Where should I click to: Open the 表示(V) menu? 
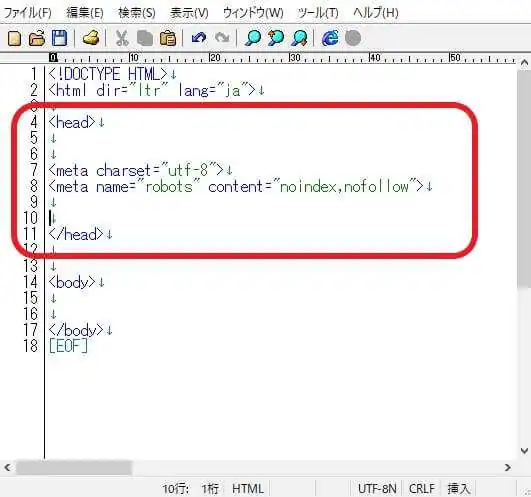click(x=189, y=13)
